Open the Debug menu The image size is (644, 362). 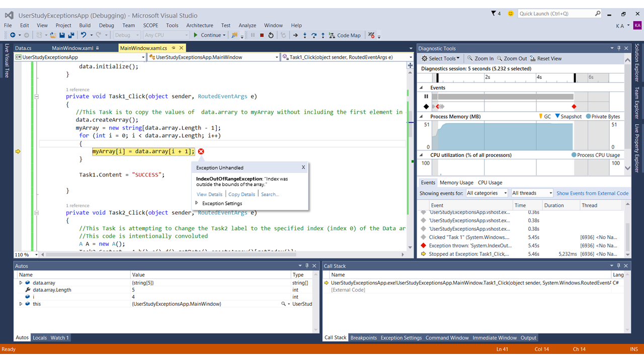click(x=106, y=25)
